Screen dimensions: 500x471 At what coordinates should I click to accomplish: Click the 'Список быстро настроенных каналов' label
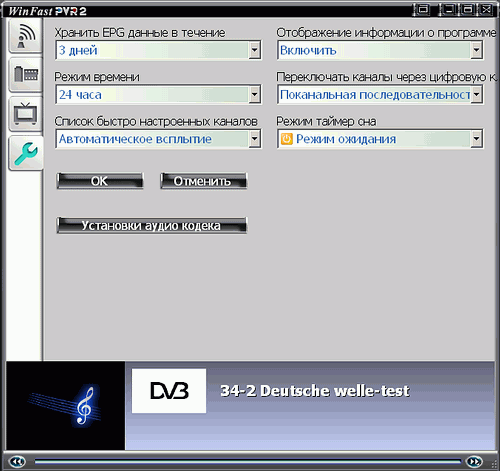(x=156, y=121)
